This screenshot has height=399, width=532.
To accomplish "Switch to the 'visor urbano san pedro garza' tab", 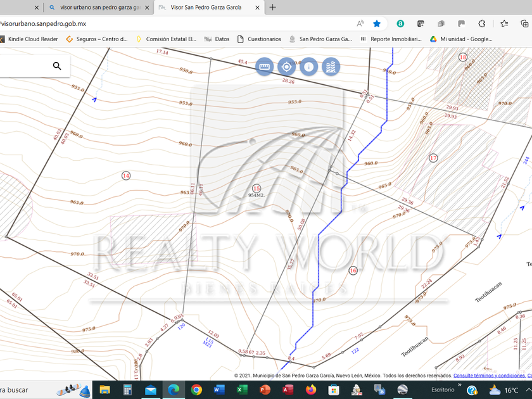I will [99, 8].
